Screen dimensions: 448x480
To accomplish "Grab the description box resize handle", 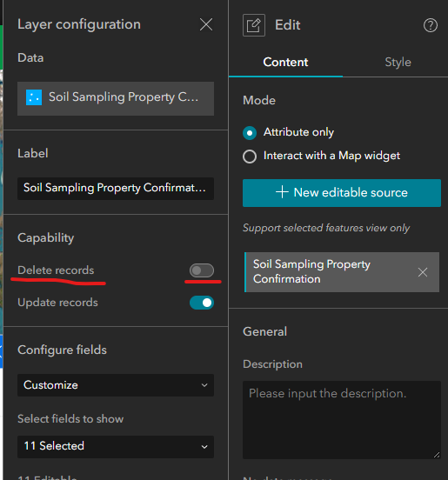I will click(x=437, y=455).
